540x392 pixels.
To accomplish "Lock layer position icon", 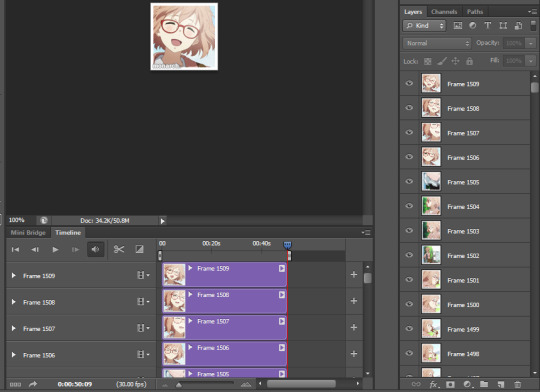I will [455, 61].
